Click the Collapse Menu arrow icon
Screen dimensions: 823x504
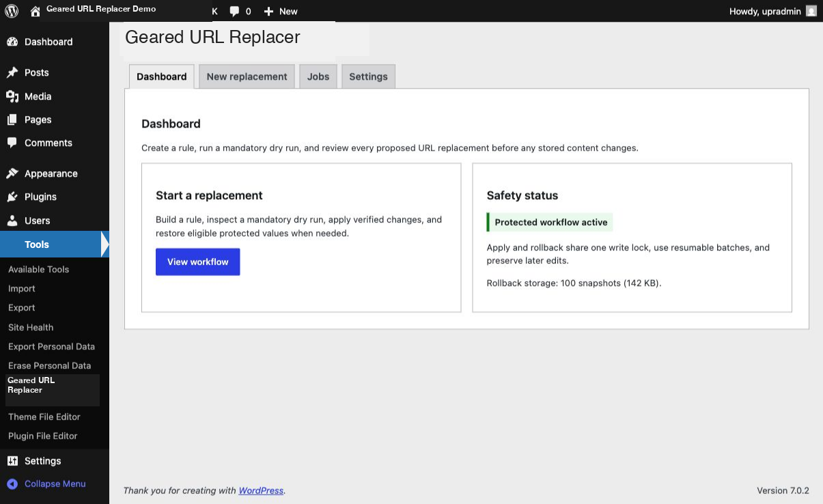pyautogui.click(x=12, y=484)
